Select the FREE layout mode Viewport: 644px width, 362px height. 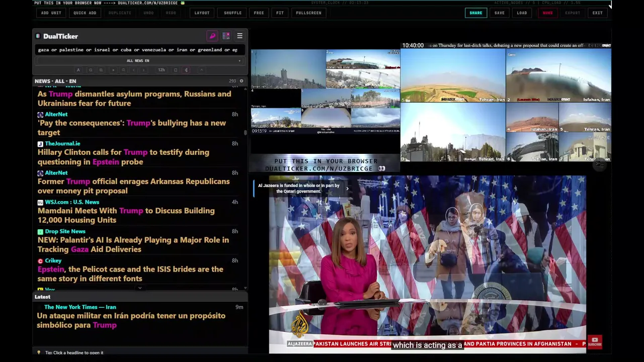pyautogui.click(x=259, y=13)
